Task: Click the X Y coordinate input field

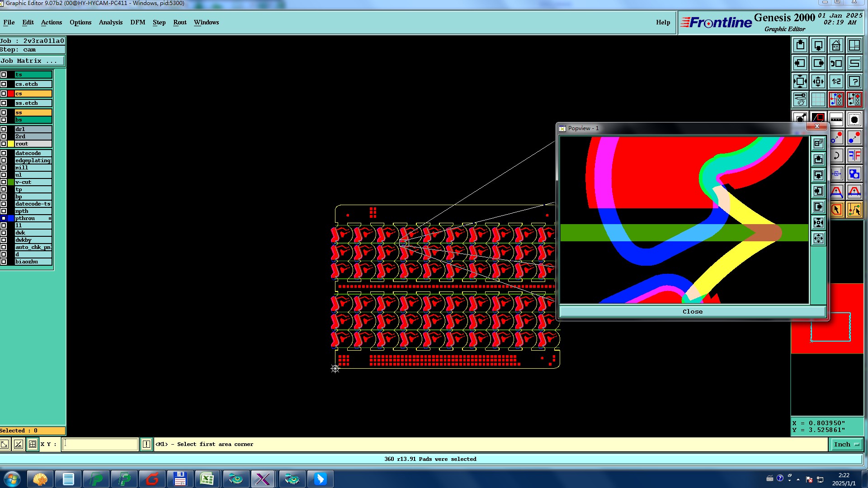Action: coord(99,444)
